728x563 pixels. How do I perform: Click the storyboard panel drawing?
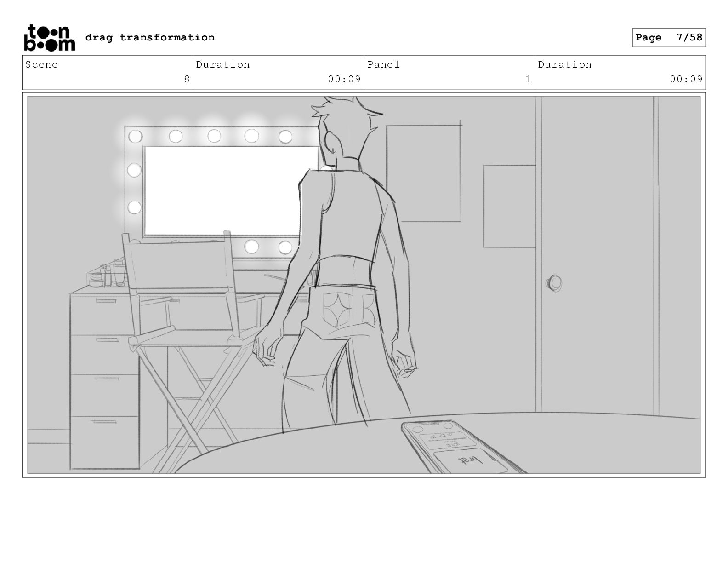[364, 285]
